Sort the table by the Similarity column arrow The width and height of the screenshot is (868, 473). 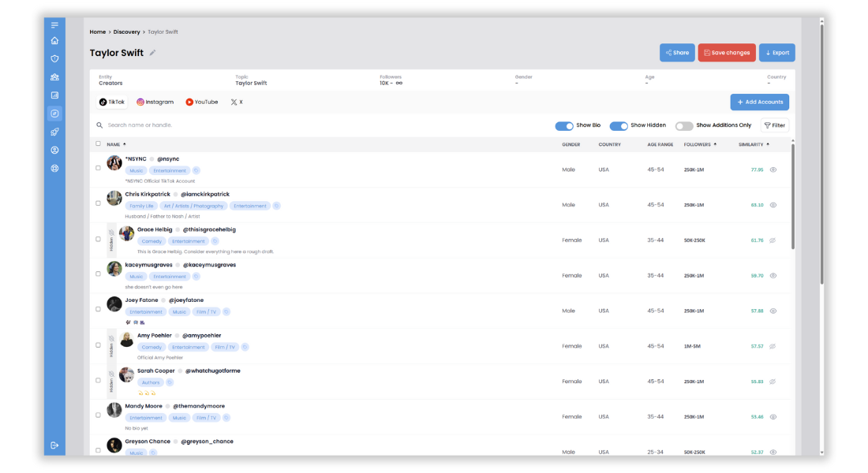coord(768,144)
